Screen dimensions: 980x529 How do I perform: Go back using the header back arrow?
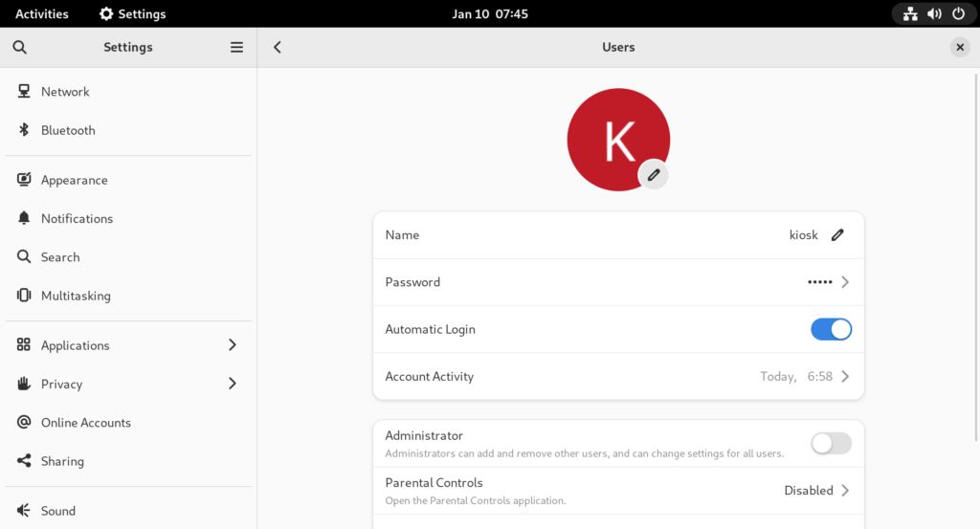tap(278, 47)
